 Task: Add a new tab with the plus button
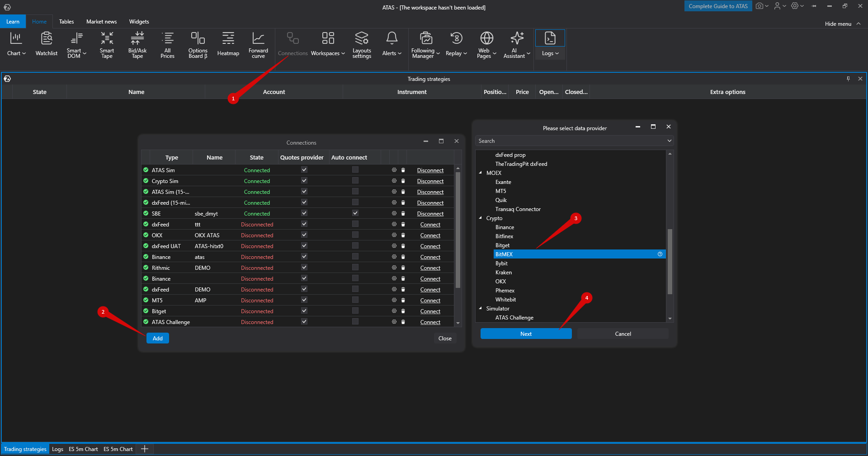click(145, 449)
